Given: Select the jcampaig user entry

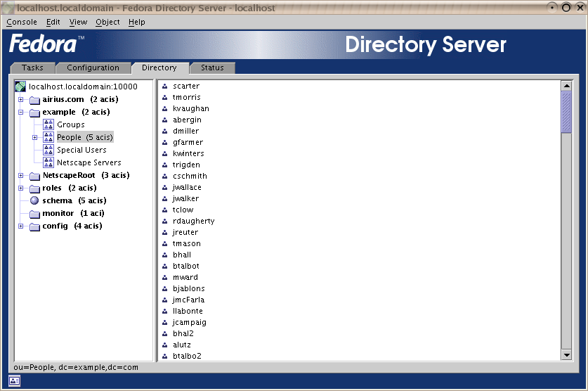Looking at the screenshot, I should pos(190,323).
